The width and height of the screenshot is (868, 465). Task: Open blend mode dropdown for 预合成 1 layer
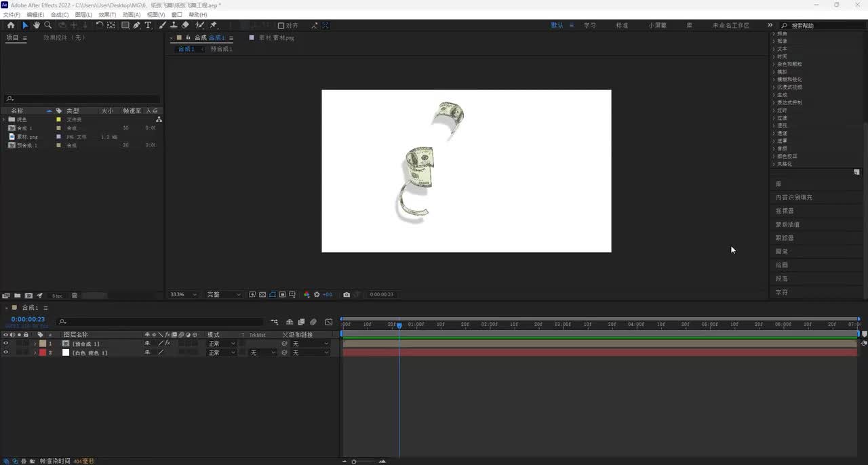tap(222, 344)
